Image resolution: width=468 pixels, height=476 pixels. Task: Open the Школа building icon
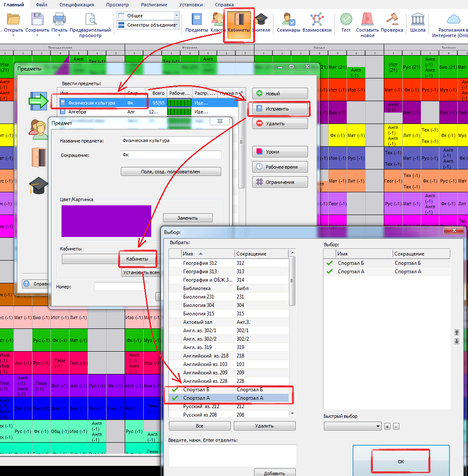pos(417,20)
